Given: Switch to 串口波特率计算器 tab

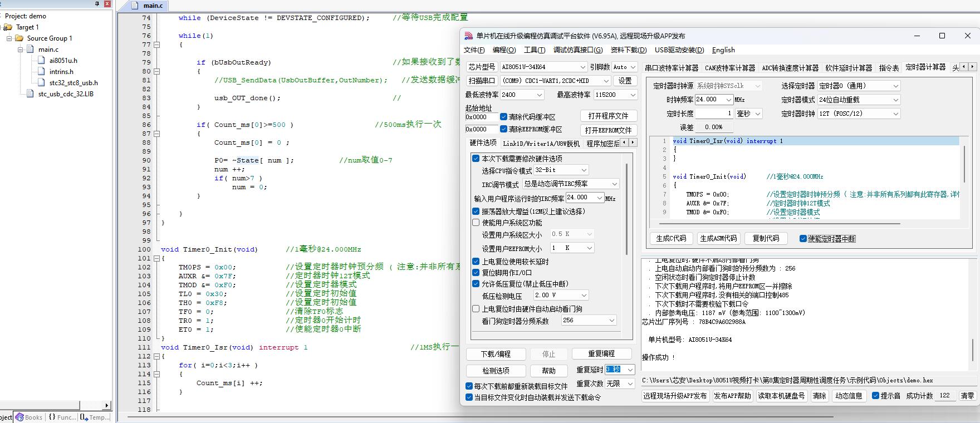Looking at the screenshot, I should click(672, 68).
